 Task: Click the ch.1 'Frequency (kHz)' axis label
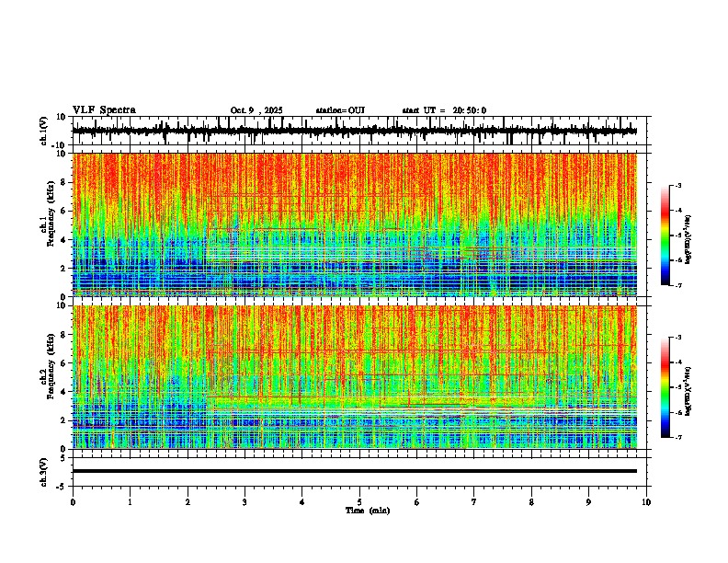click(50, 214)
